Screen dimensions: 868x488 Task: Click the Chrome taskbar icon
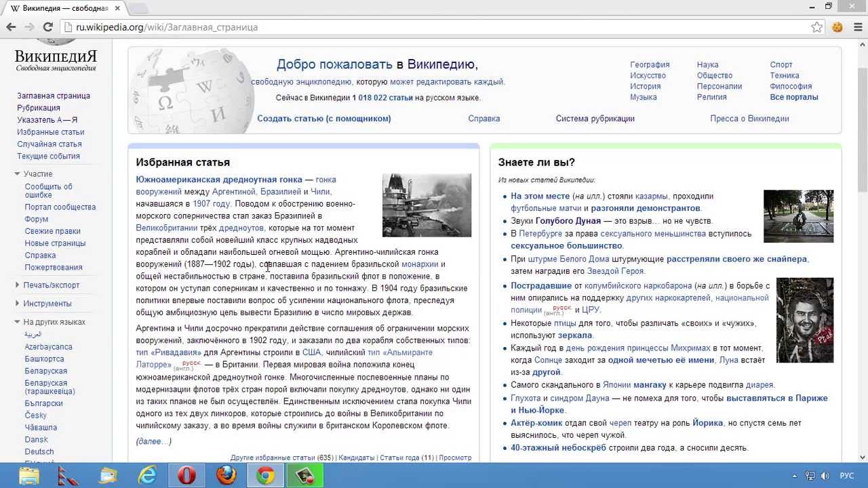pyautogui.click(x=265, y=475)
